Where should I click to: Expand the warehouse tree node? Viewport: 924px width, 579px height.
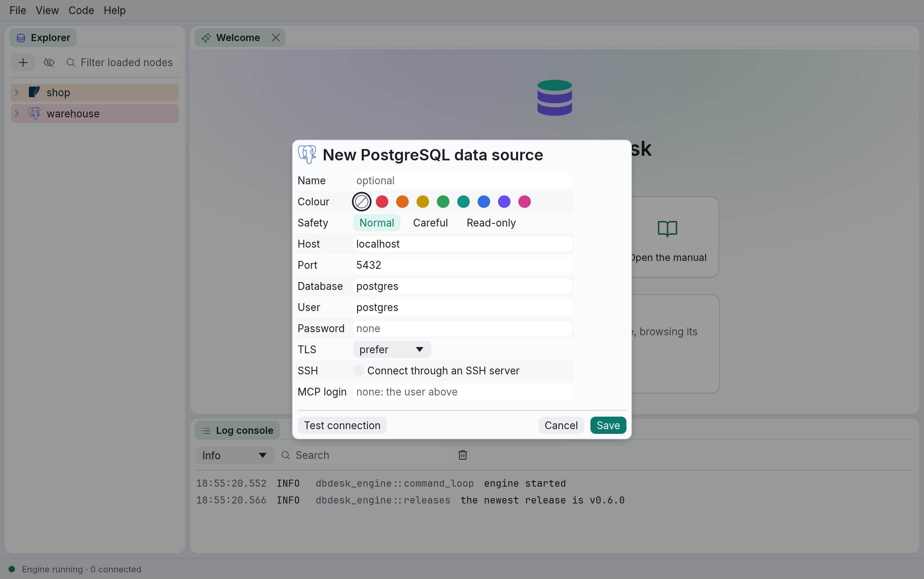coord(17,113)
